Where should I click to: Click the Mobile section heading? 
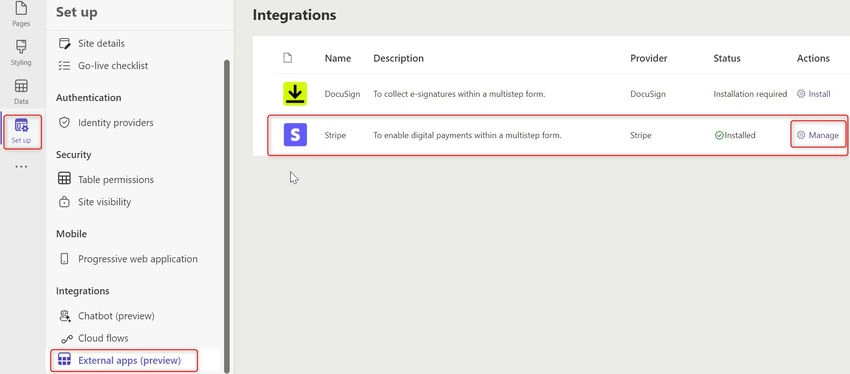(72, 234)
